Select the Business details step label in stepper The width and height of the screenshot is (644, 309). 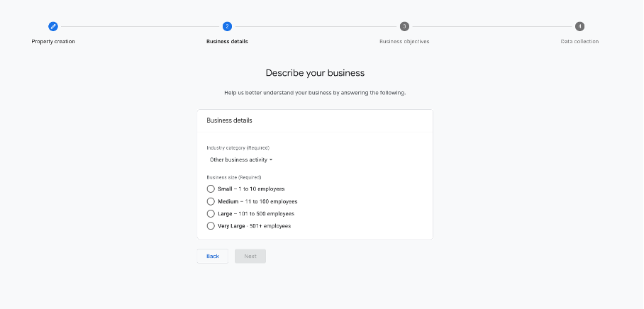pyautogui.click(x=227, y=41)
